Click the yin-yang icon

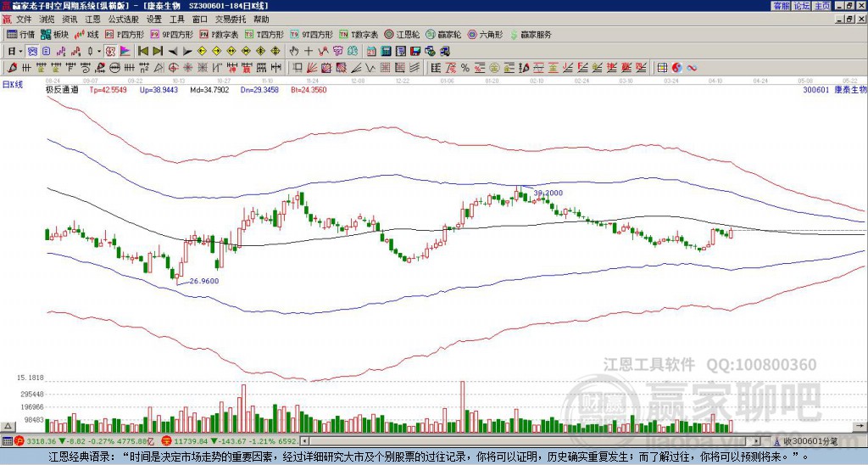point(677,68)
